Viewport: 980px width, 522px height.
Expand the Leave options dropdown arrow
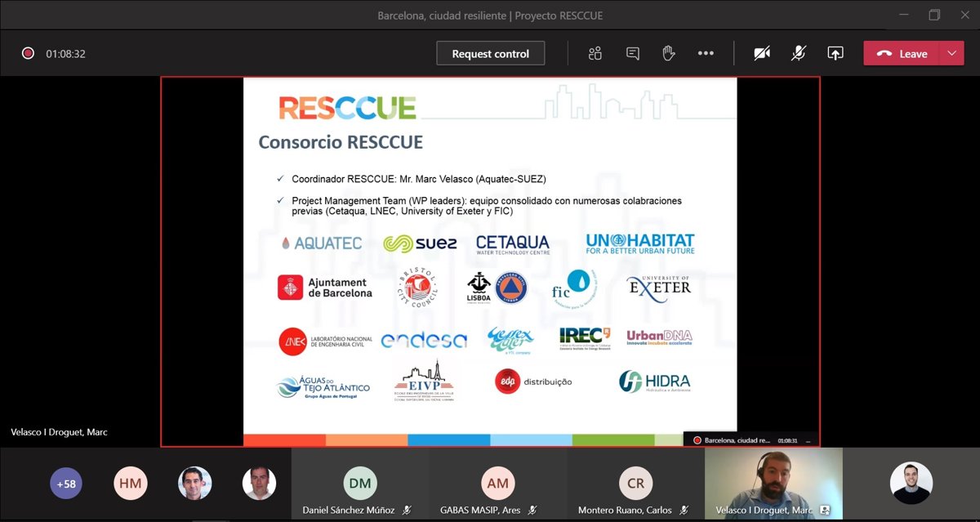click(x=951, y=54)
